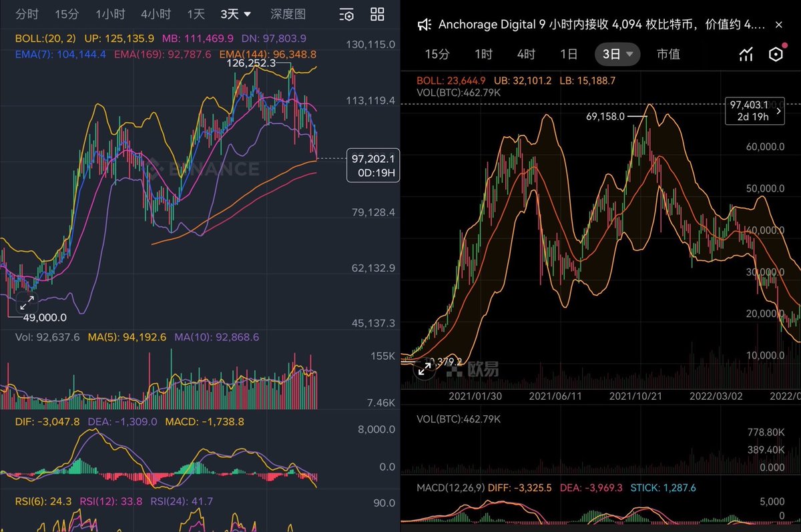The height and width of the screenshot is (532, 801).
Task: Select 1时 timeframe on OKX chart
Action: pos(483,54)
